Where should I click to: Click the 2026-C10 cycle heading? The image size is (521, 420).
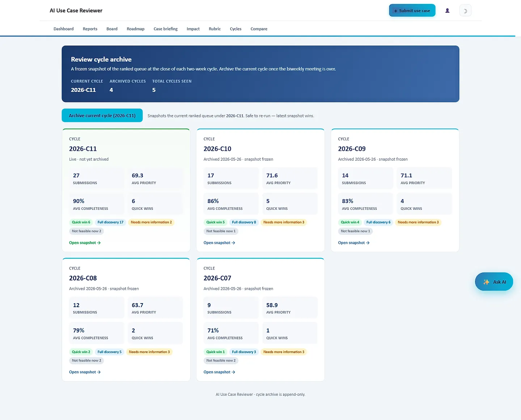[x=217, y=149]
